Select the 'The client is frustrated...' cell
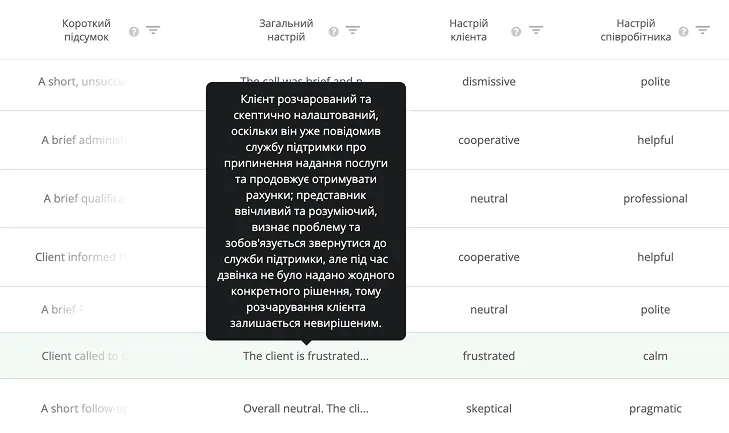 (305, 356)
